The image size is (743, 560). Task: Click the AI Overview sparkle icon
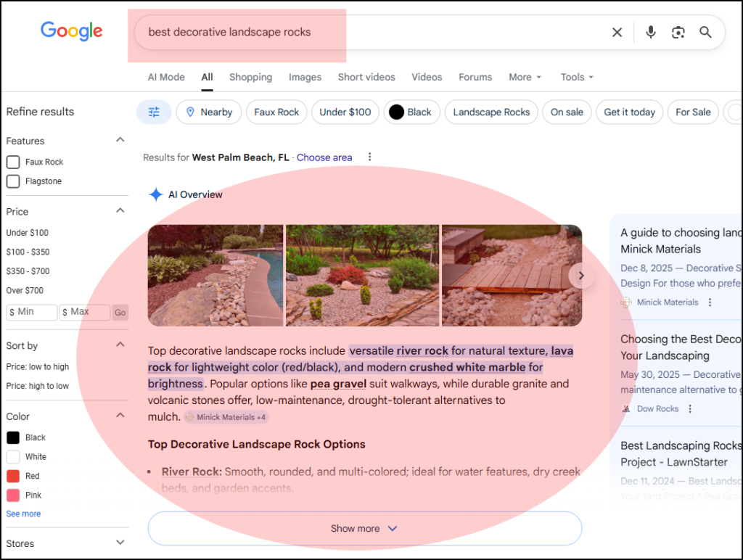(155, 194)
